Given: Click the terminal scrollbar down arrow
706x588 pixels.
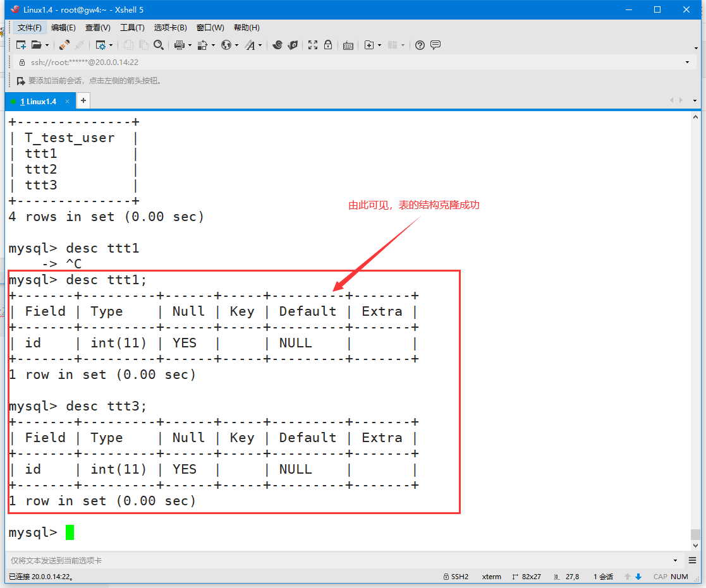Looking at the screenshot, I should coord(696,545).
